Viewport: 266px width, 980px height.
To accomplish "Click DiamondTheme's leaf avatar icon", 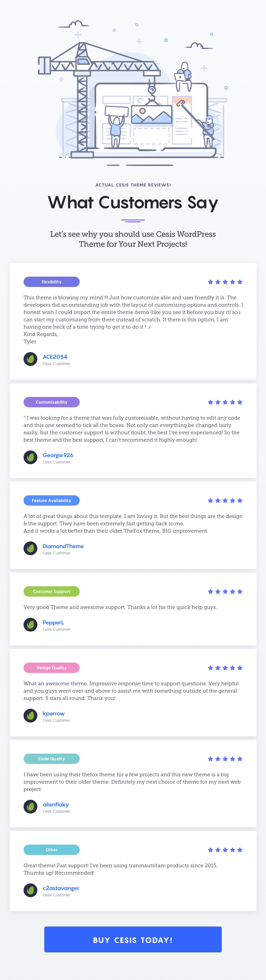I will pos(30,548).
